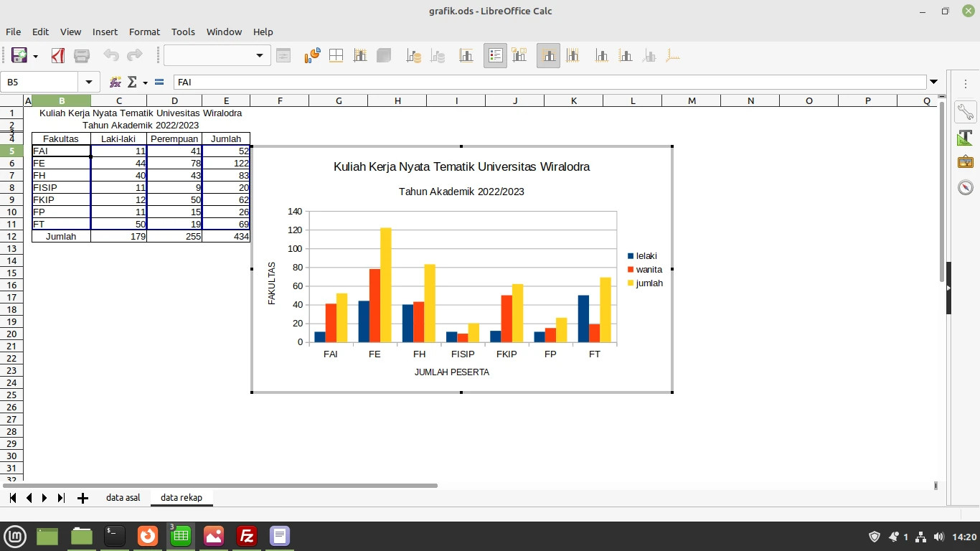Image resolution: width=980 pixels, height=551 pixels.
Task: Open the sidebar Gallery icon
Action: pos(965,162)
